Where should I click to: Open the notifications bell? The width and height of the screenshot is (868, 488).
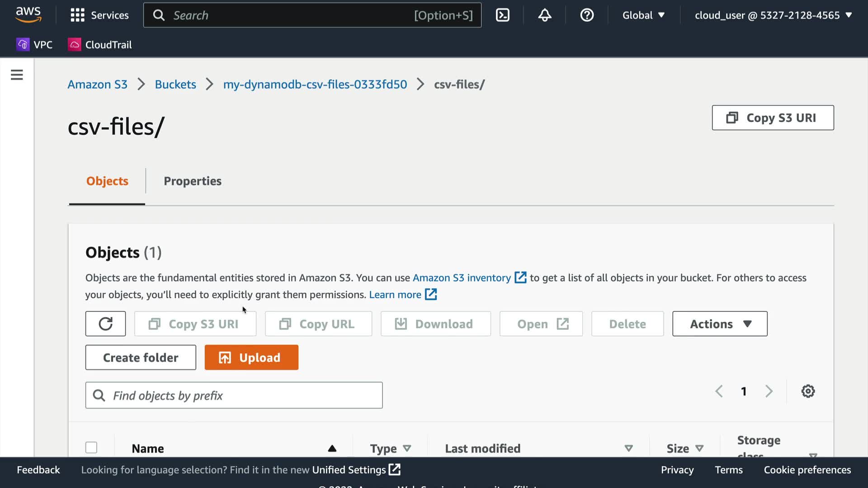(x=544, y=15)
